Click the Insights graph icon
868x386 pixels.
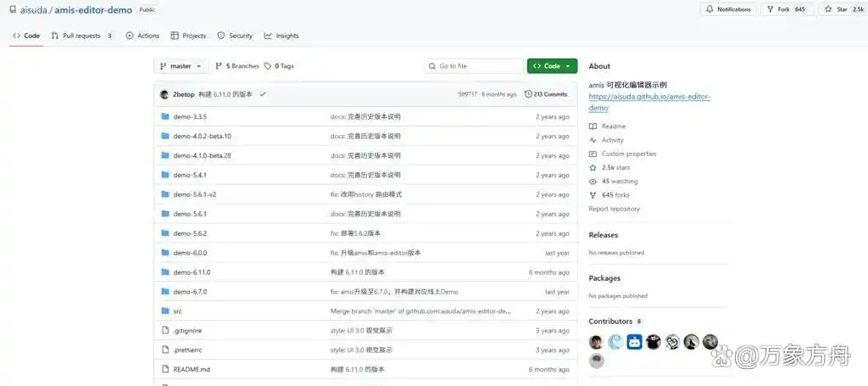point(268,36)
